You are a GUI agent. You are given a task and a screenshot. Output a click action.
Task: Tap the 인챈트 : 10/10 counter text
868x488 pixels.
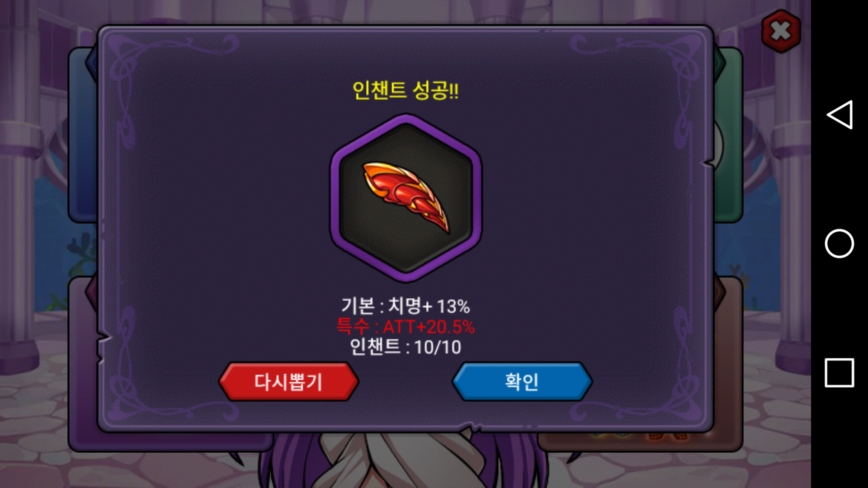click(x=406, y=347)
